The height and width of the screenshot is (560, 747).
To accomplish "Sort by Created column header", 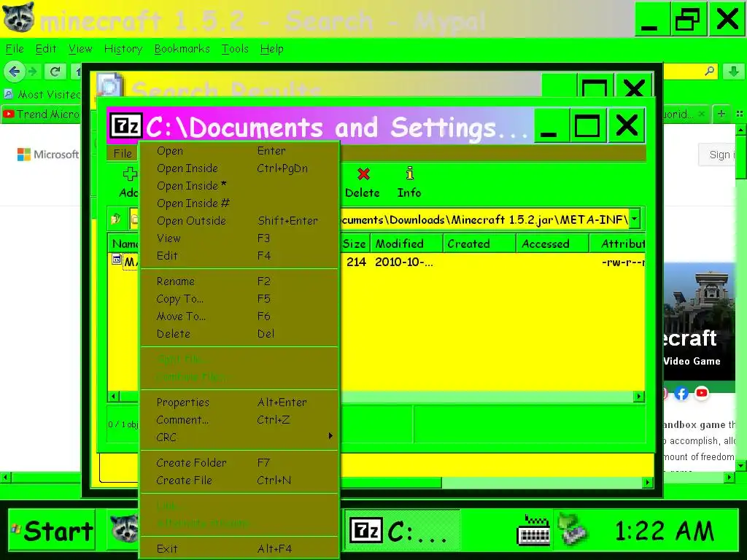I will 479,244.
